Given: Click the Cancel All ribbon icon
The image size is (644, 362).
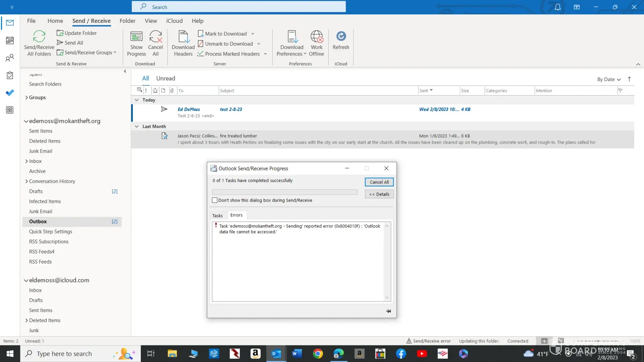Looking at the screenshot, I should (155, 37).
